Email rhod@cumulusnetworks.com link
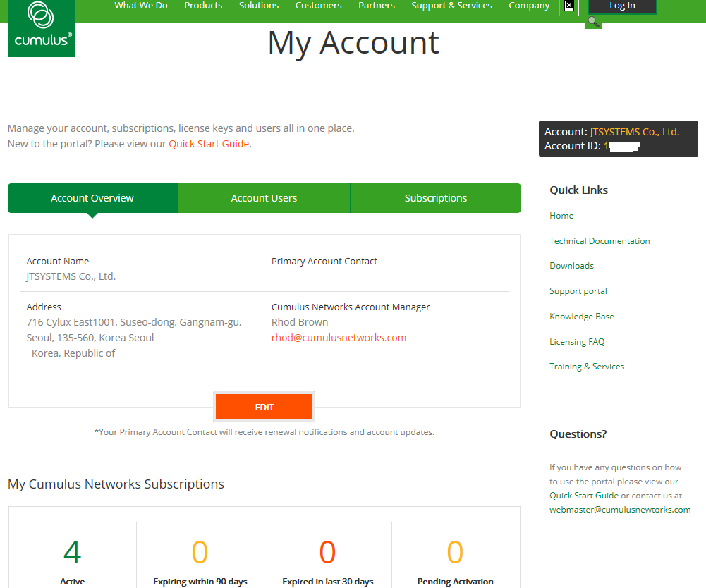The height and width of the screenshot is (588, 706). tap(339, 338)
